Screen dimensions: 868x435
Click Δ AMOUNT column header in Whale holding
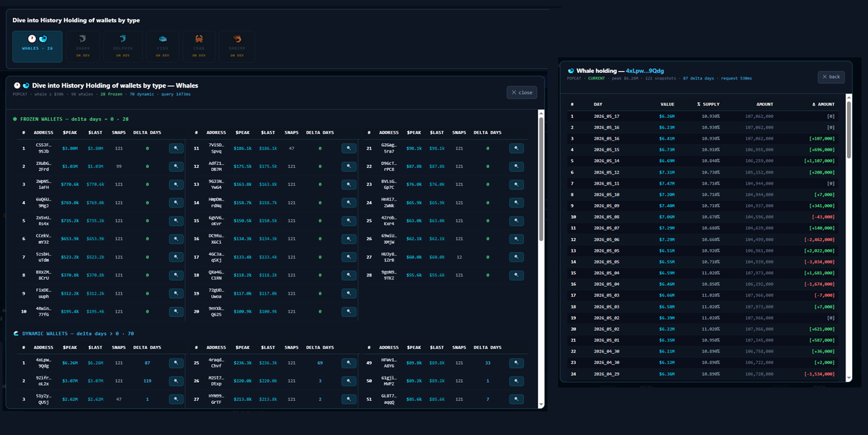click(822, 104)
